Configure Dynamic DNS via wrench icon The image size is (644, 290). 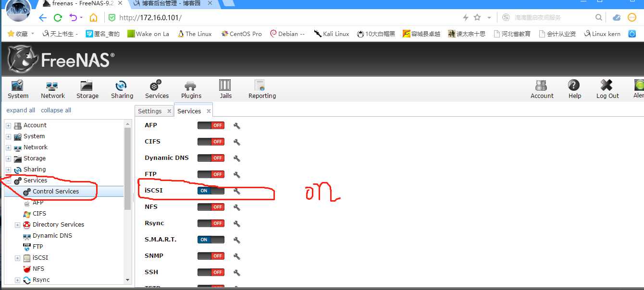click(x=236, y=158)
